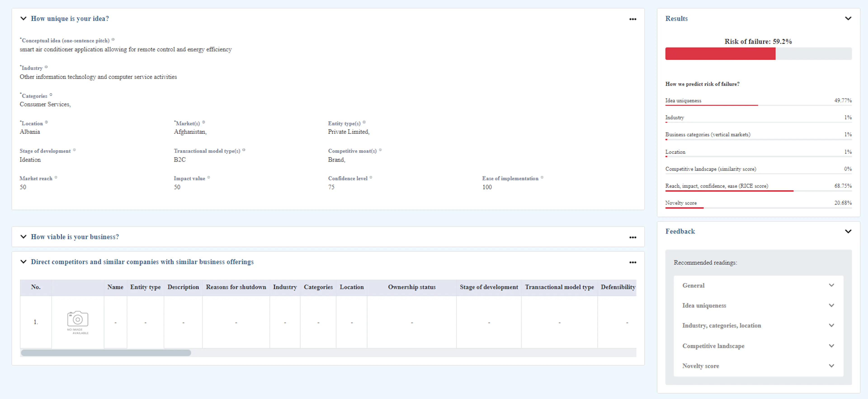Click the 'Other information technology' industry value
The width and height of the screenshot is (868, 399).
click(98, 77)
